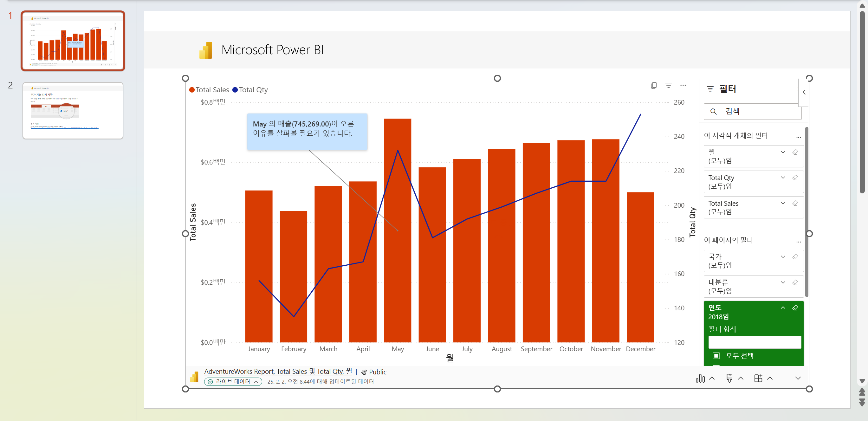Click the scroll down arrow
This screenshot has width=868, height=421.
pyautogui.click(x=862, y=381)
